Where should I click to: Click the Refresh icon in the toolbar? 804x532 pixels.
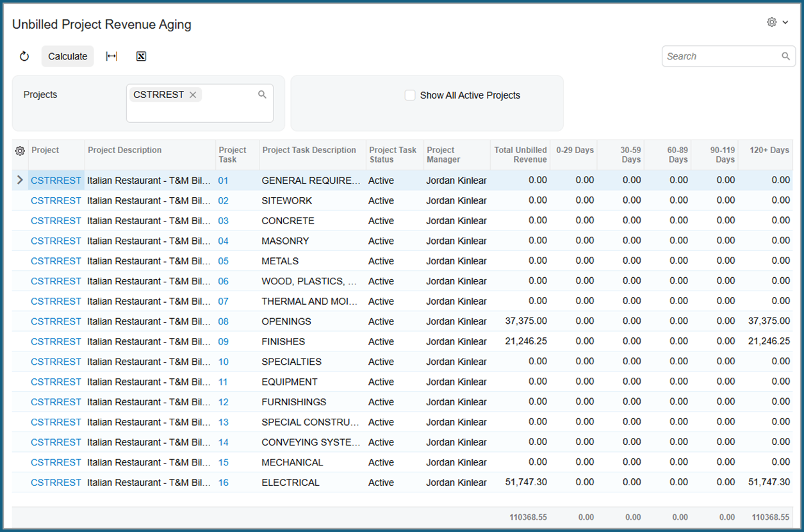(x=24, y=56)
